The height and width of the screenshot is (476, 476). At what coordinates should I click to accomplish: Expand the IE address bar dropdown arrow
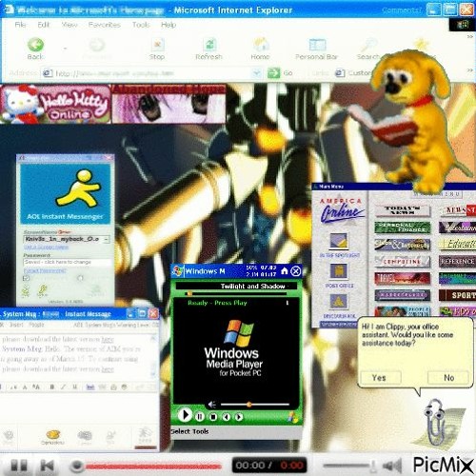256,73
